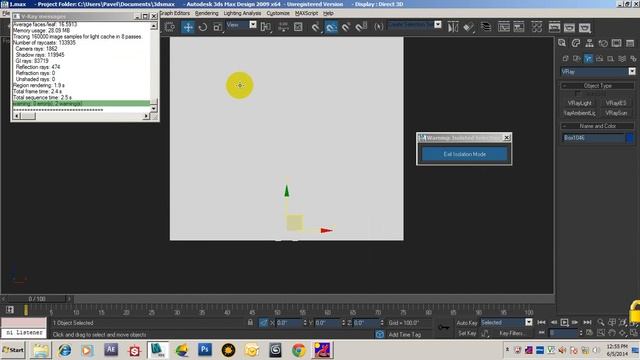Click the Play Animation button
This screenshot has width=640, height=360.
coord(564,322)
